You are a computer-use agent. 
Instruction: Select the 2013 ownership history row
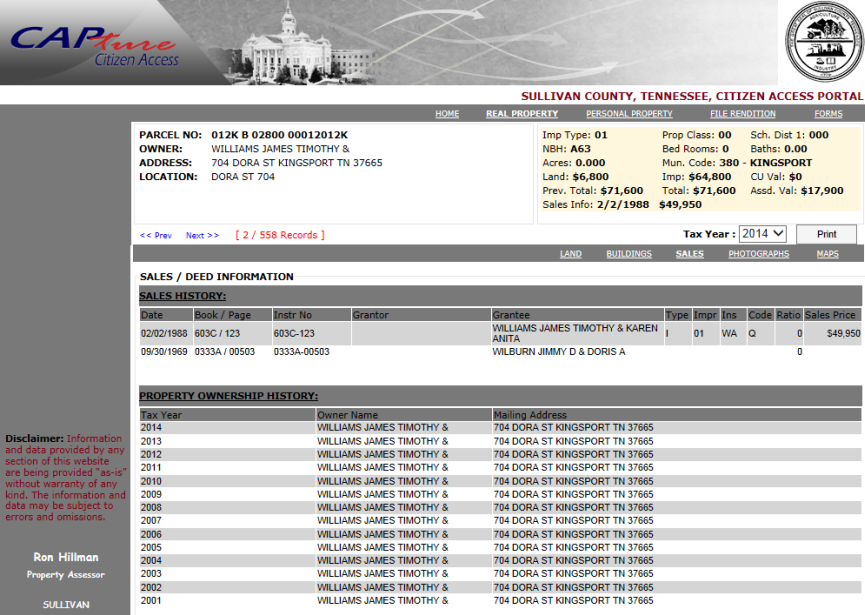[x=500, y=441]
